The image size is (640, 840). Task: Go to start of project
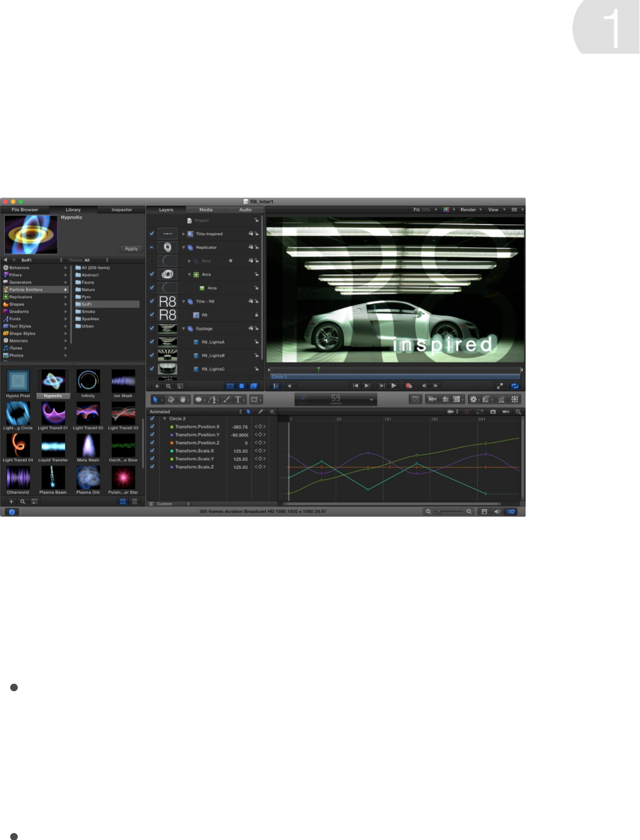pyautogui.click(x=355, y=386)
